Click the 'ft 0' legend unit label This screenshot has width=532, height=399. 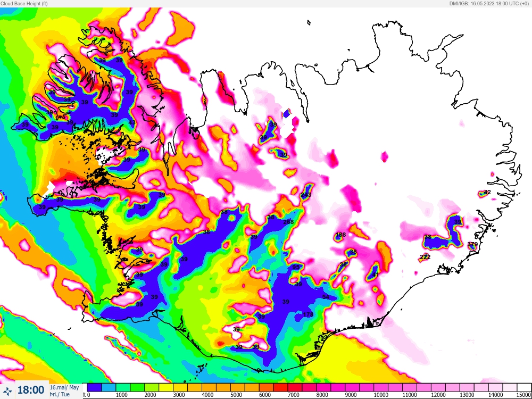(x=87, y=395)
